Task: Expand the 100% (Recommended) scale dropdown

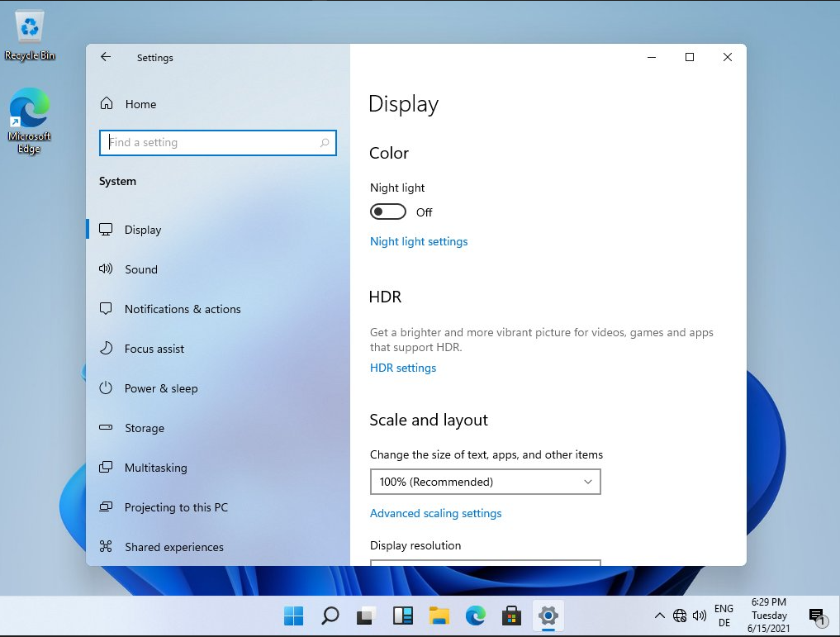Action: coord(486,482)
